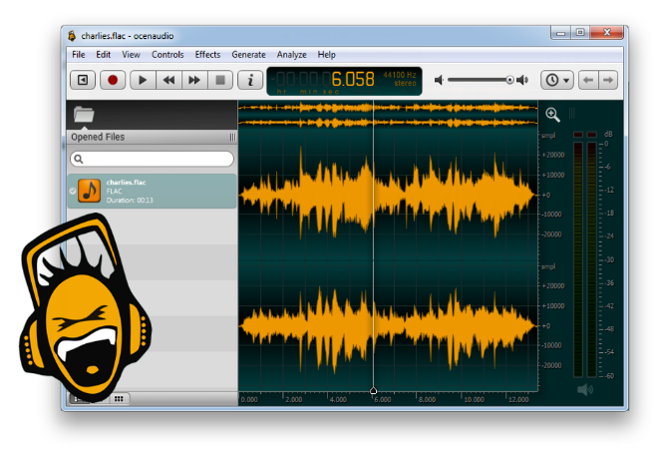Click the speaker icon below the level meters
657x450 pixels.
585,390
